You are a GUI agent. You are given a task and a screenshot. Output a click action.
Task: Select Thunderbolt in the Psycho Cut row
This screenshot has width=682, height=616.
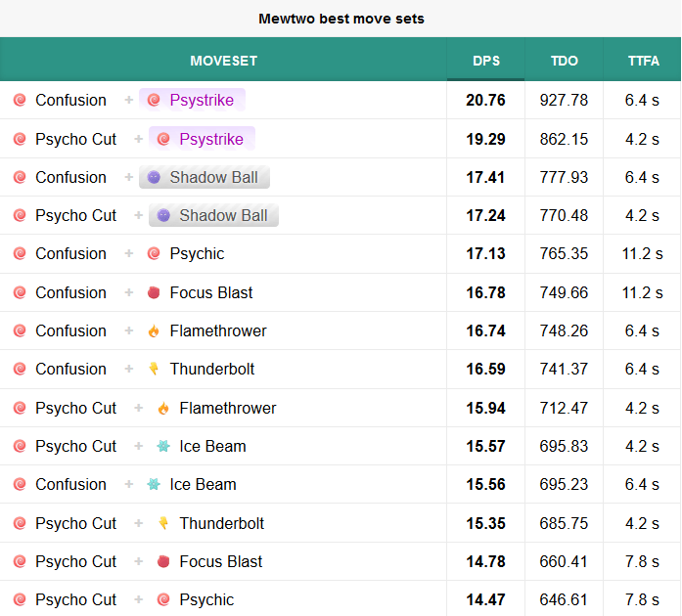tap(221, 523)
